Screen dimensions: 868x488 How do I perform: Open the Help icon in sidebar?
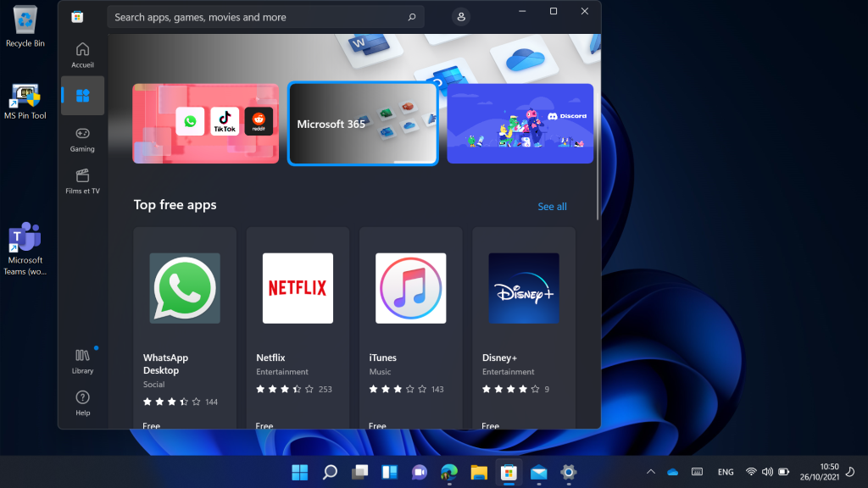pos(82,402)
